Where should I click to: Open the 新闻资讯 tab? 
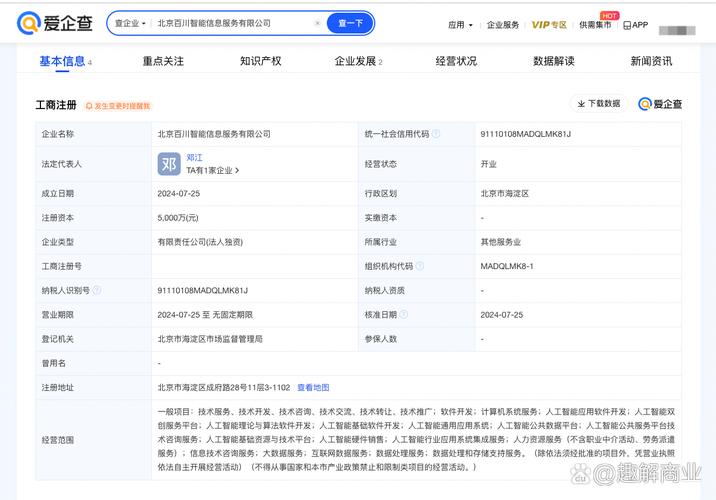tap(651, 61)
